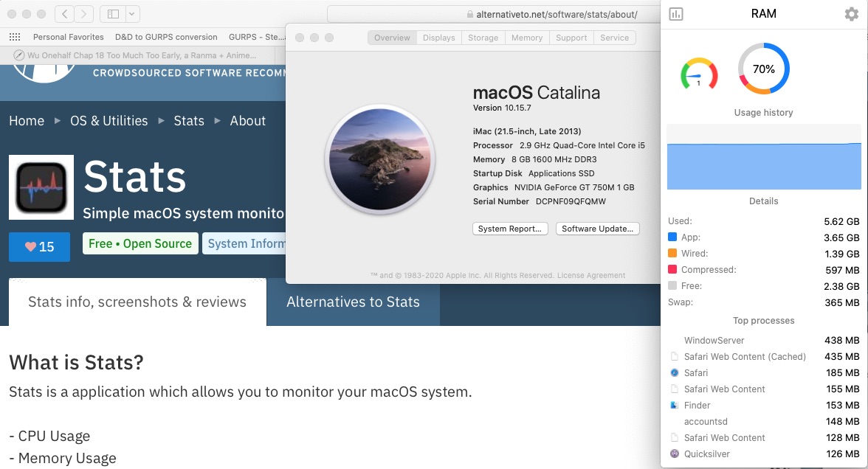The height and width of the screenshot is (469, 868).
Task: Click the heart like button showing 15
Action: pos(39,246)
